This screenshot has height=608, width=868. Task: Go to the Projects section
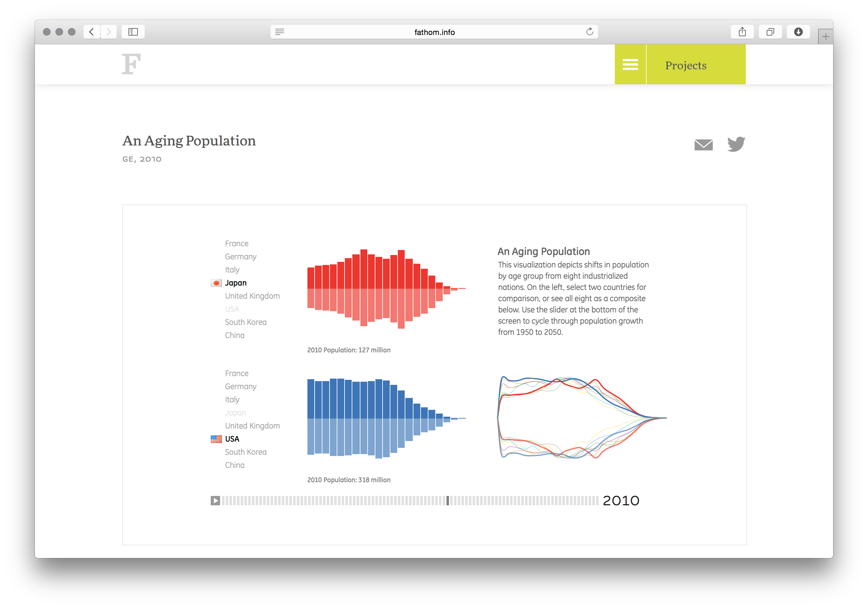[x=685, y=65]
